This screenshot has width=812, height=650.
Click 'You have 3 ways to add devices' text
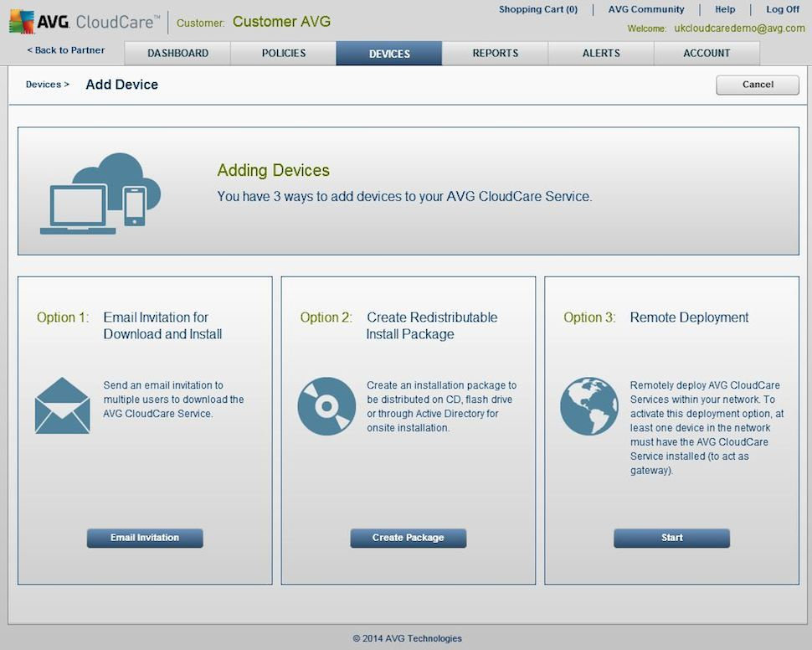[404, 197]
